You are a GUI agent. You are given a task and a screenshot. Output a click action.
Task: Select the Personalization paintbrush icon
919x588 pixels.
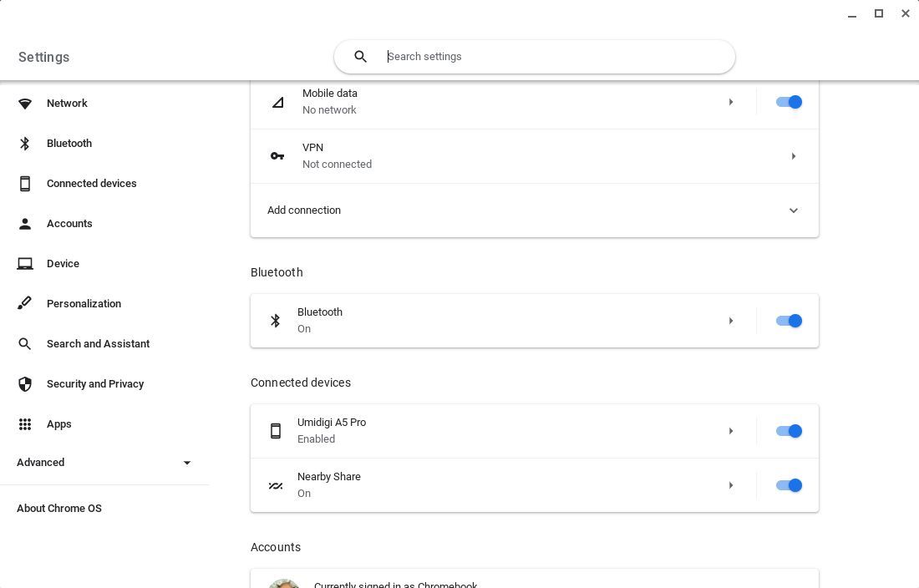(25, 303)
